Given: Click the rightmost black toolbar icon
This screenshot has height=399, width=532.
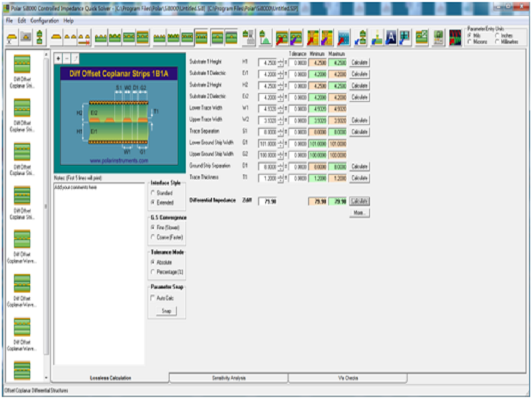Looking at the screenshot, I should click(456, 37).
